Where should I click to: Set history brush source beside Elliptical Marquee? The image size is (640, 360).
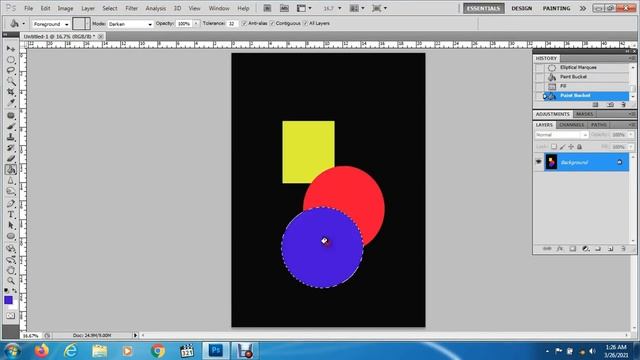[x=539, y=67]
